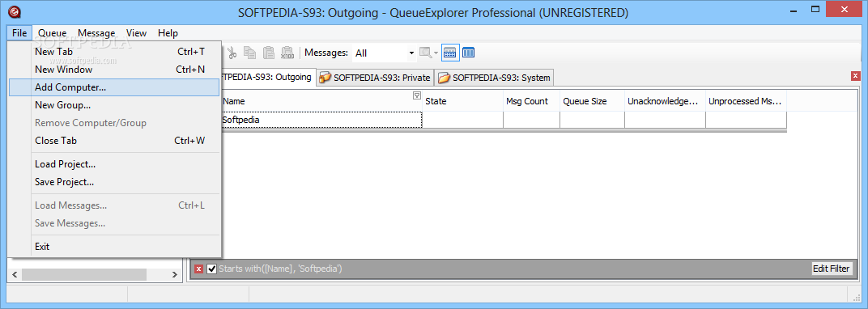This screenshot has width=868, height=309.
Task: Sort by Queue Size column header
Action: pos(592,101)
